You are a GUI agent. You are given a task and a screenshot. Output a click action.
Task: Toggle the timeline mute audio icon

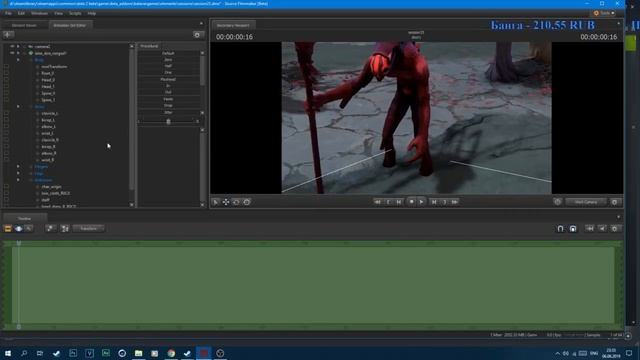pyautogui.click(x=602, y=229)
